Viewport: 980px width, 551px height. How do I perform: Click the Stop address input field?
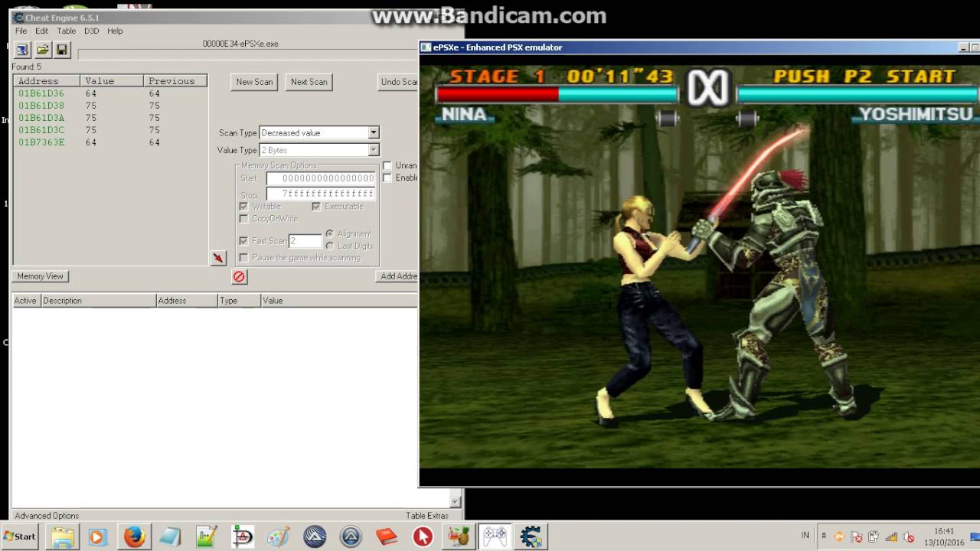[x=321, y=194]
